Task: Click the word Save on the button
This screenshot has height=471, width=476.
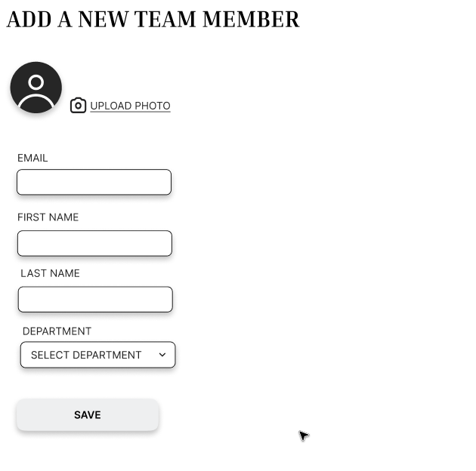Action: click(88, 415)
